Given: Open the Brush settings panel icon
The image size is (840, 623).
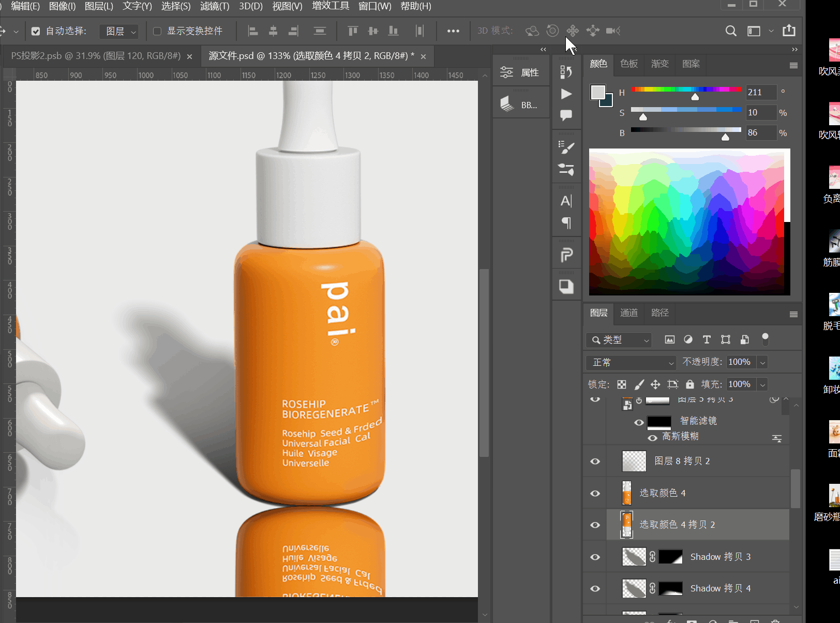Looking at the screenshot, I should tap(566, 147).
